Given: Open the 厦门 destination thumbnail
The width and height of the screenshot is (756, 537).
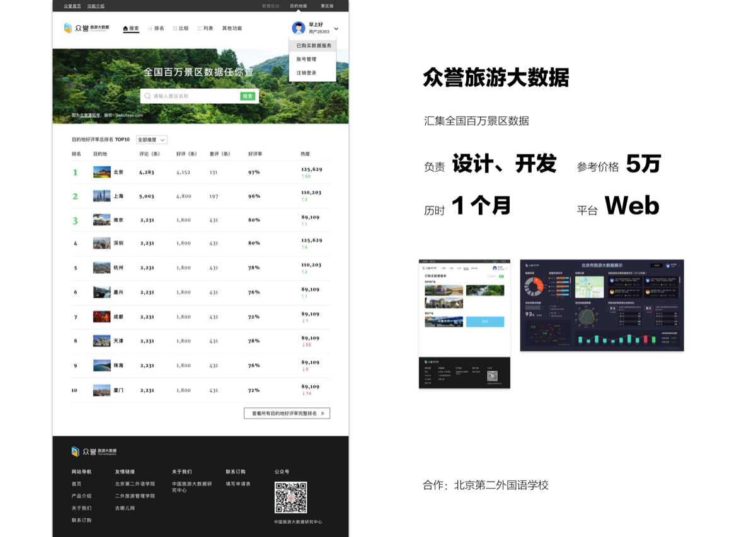Looking at the screenshot, I should (102, 390).
